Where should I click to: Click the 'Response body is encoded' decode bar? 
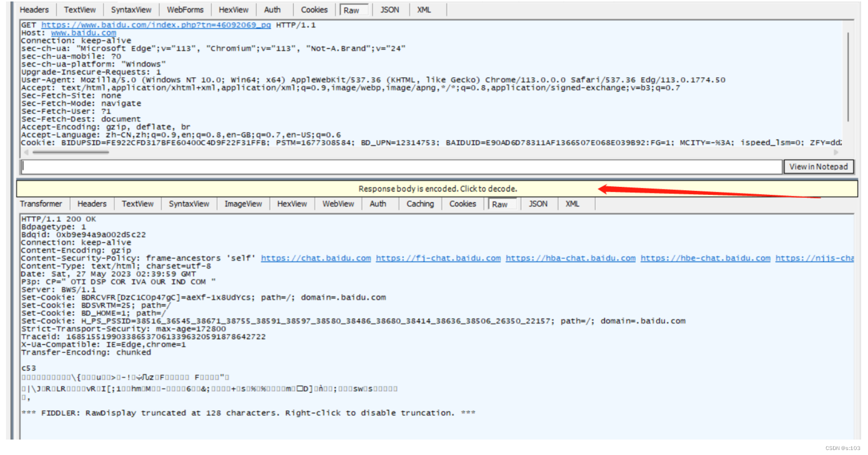point(437,189)
